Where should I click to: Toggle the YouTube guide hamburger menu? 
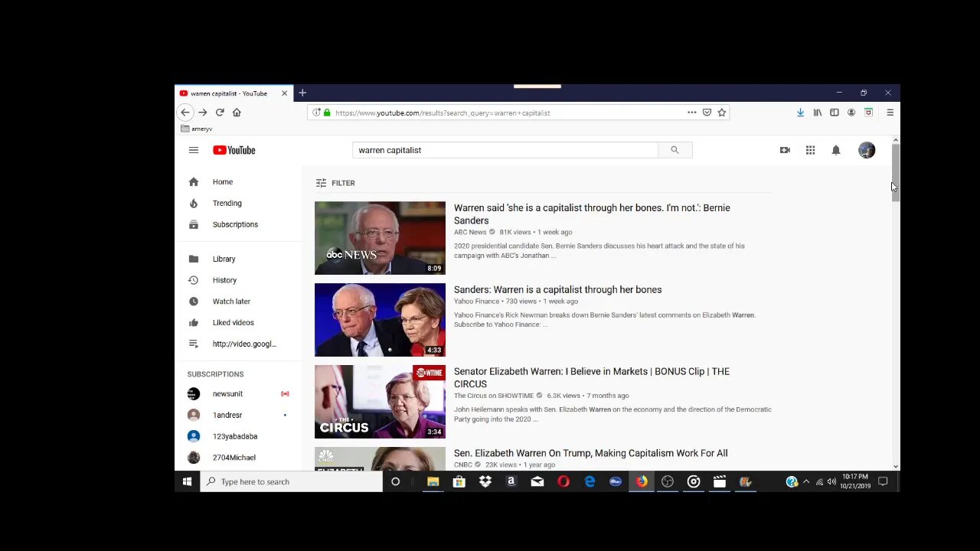pyautogui.click(x=194, y=150)
